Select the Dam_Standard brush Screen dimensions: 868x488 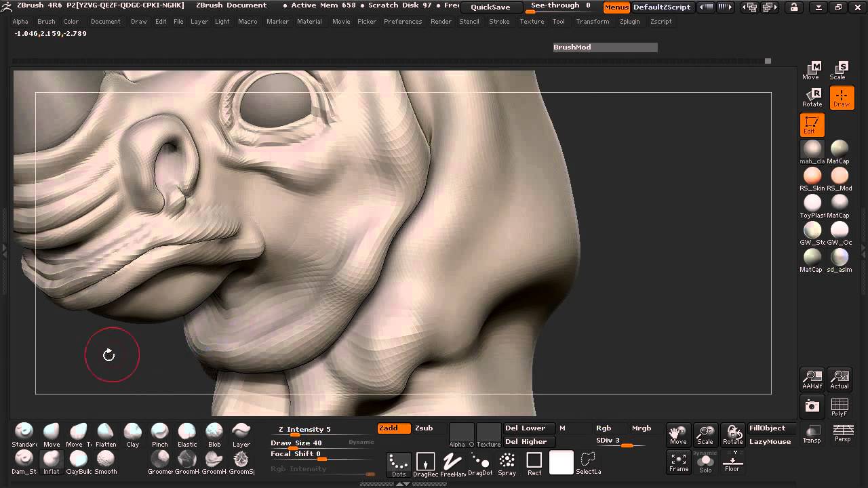(24, 462)
